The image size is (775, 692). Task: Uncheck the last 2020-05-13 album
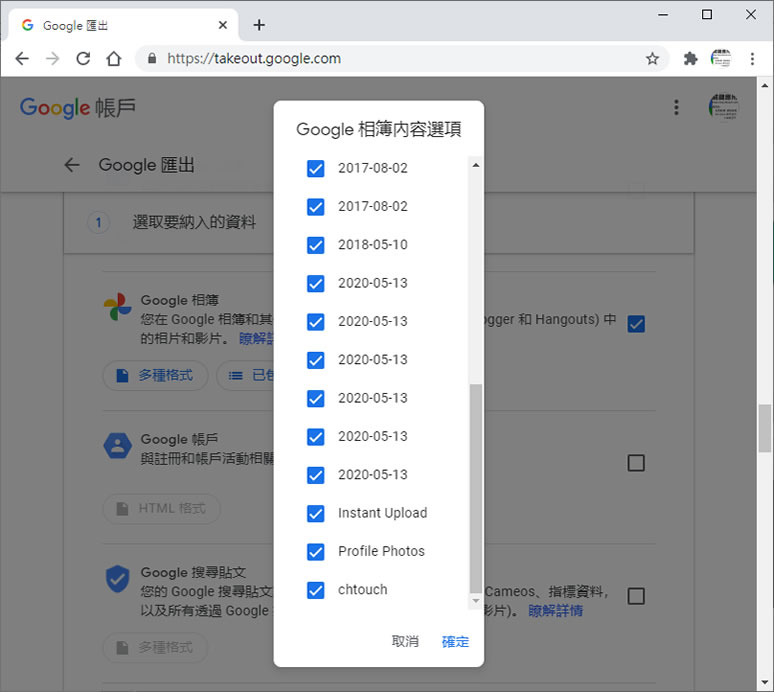click(x=316, y=476)
